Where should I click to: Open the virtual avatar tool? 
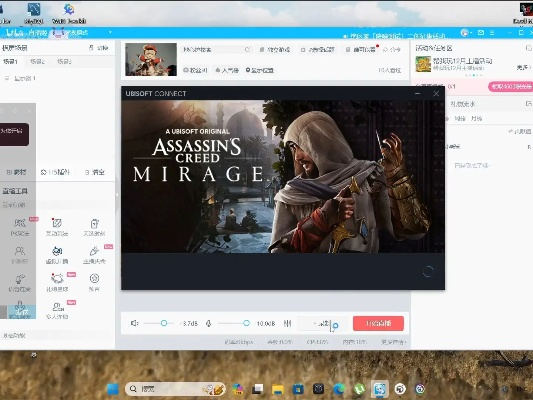tap(57, 255)
